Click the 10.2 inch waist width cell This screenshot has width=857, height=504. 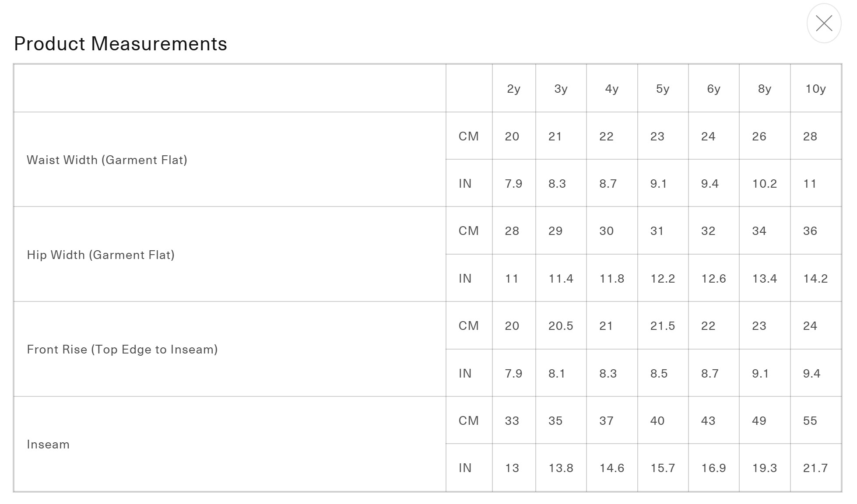tap(764, 184)
